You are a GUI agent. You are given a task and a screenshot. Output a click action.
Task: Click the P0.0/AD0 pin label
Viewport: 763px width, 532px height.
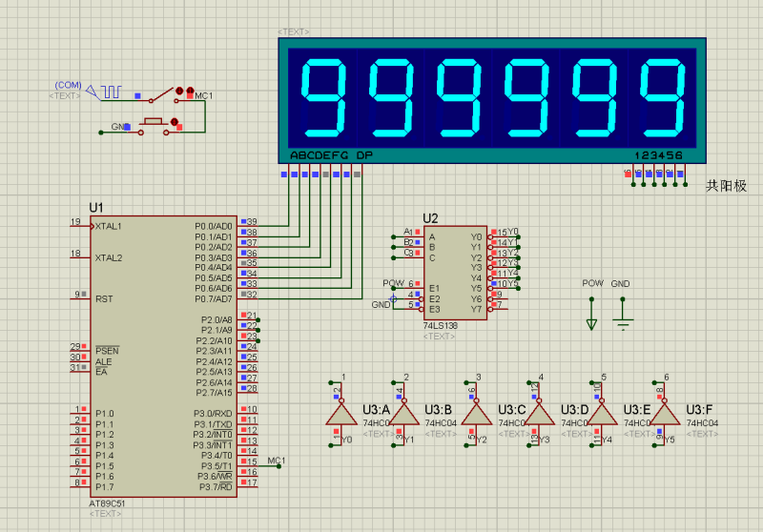214,227
